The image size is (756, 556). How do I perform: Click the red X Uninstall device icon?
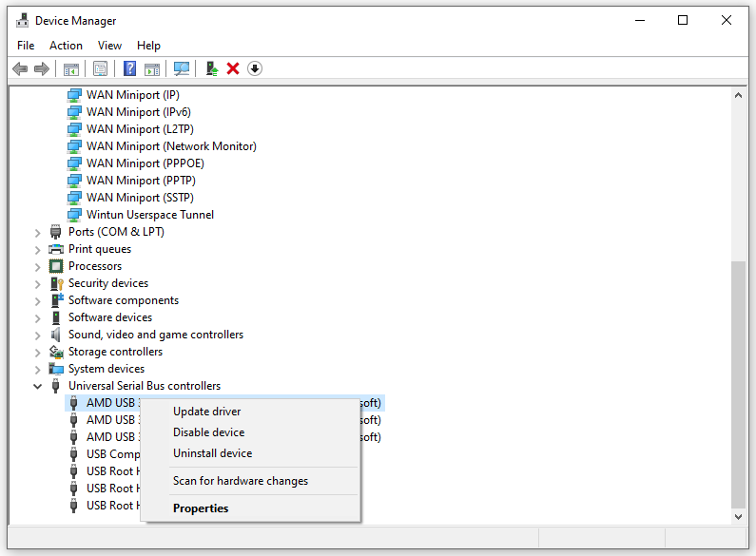pyautogui.click(x=233, y=68)
